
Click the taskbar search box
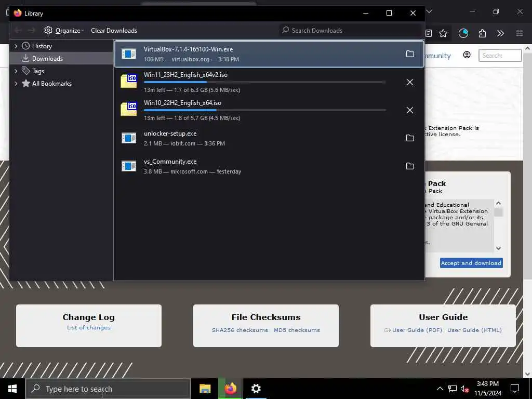[x=108, y=389]
